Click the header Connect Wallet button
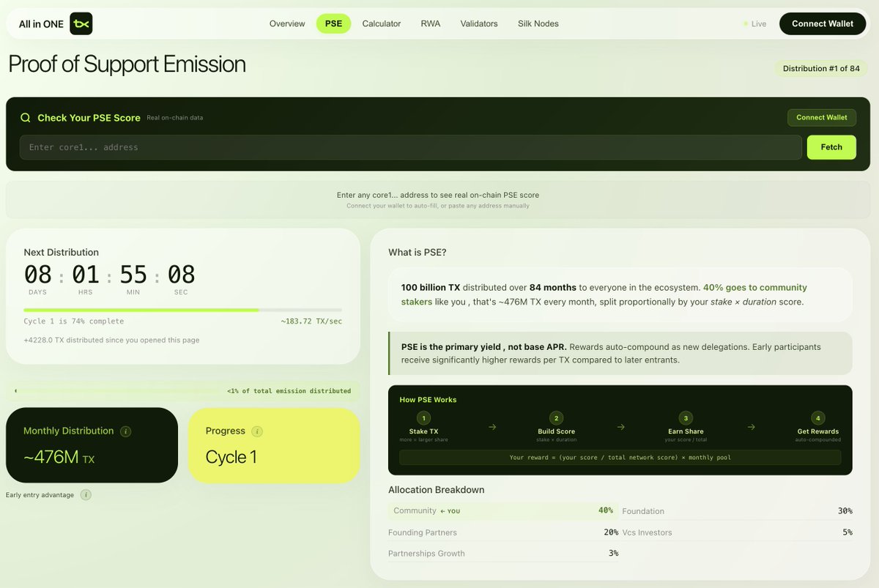The width and height of the screenshot is (879, 588). click(x=823, y=24)
